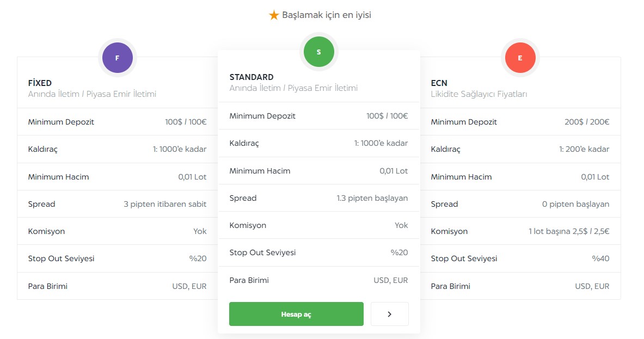This screenshot has height=339, width=644.
Task: Click the 'Spread' label in the Fixed card
Action: pyautogui.click(x=41, y=205)
